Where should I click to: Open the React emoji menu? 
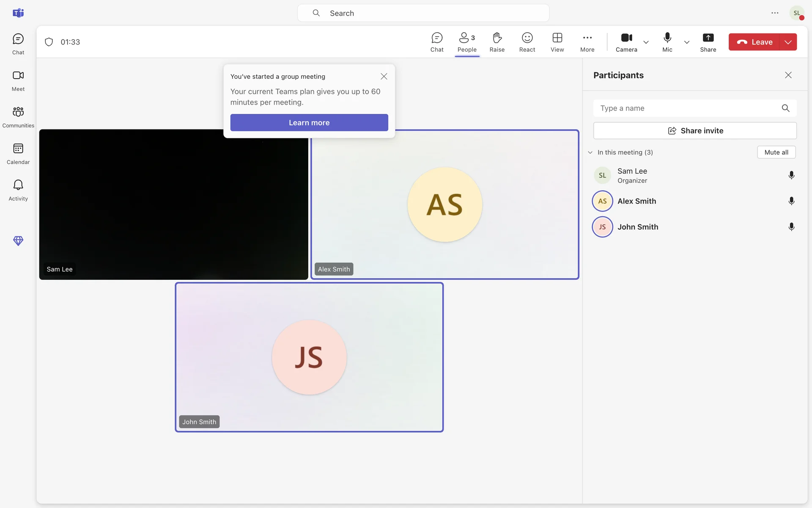pos(527,42)
